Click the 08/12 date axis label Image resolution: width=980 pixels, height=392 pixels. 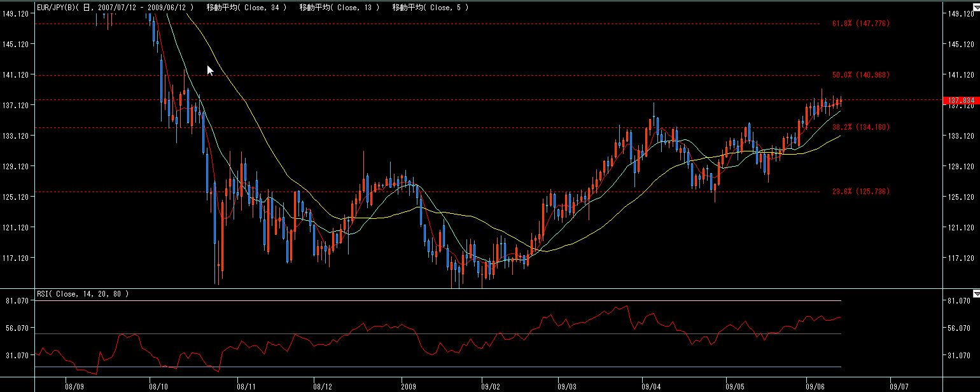pyautogui.click(x=323, y=386)
